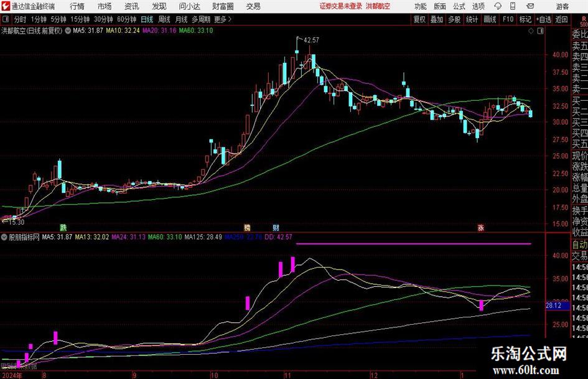Switch to 5分钟 period tab
Image resolution: width=588 pixels, height=379 pixels.
(58, 19)
